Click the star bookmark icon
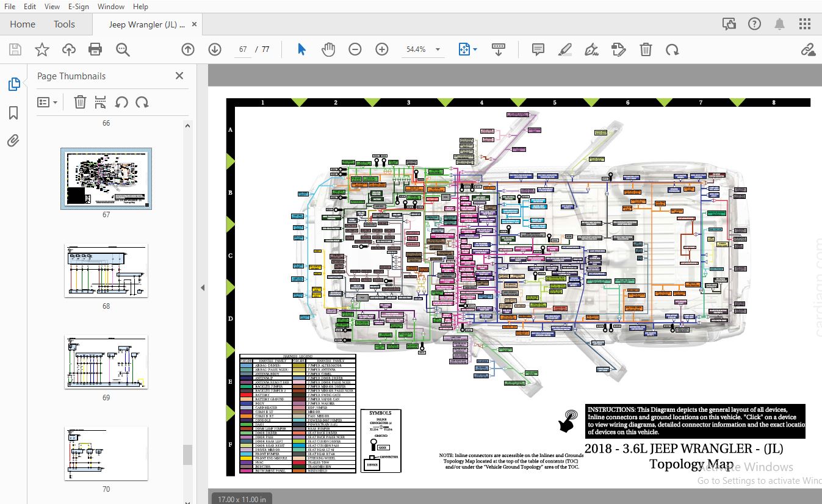This screenshot has height=504, width=822. pyautogui.click(x=42, y=49)
